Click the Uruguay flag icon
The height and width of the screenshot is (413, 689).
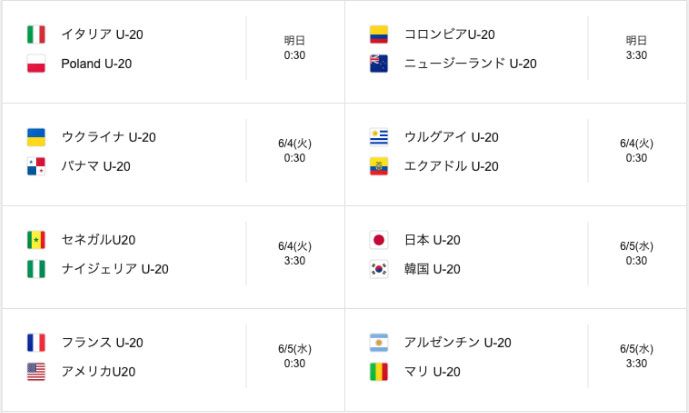coord(378,137)
